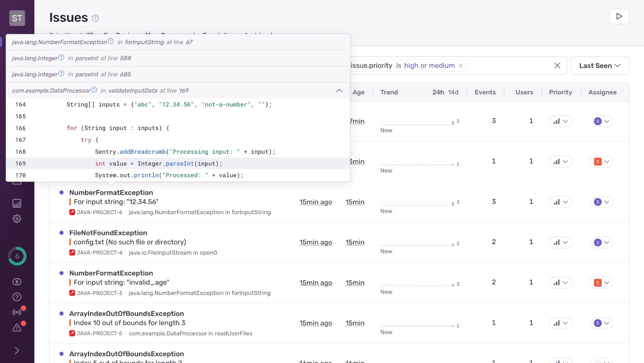Screen dimensions: 644x363
Task: Open the lightning bolt sidebar icon
Action: coord(17,282)
